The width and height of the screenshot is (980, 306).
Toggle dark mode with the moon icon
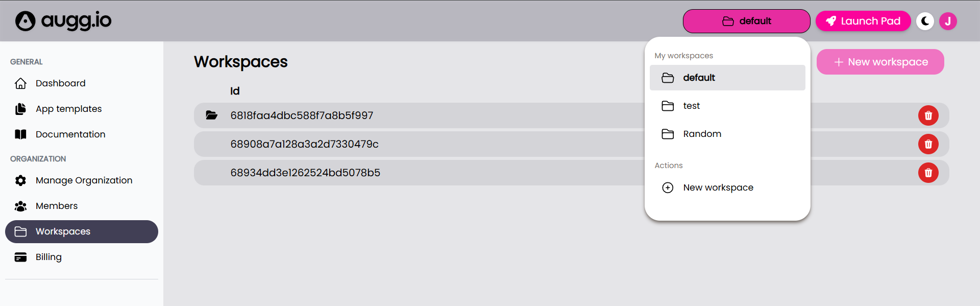925,21
